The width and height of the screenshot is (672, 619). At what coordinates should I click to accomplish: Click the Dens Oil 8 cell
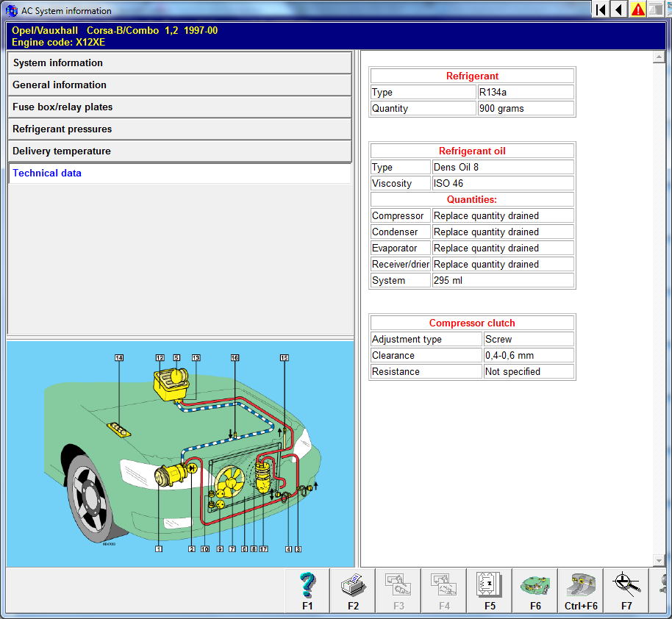[503, 167]
